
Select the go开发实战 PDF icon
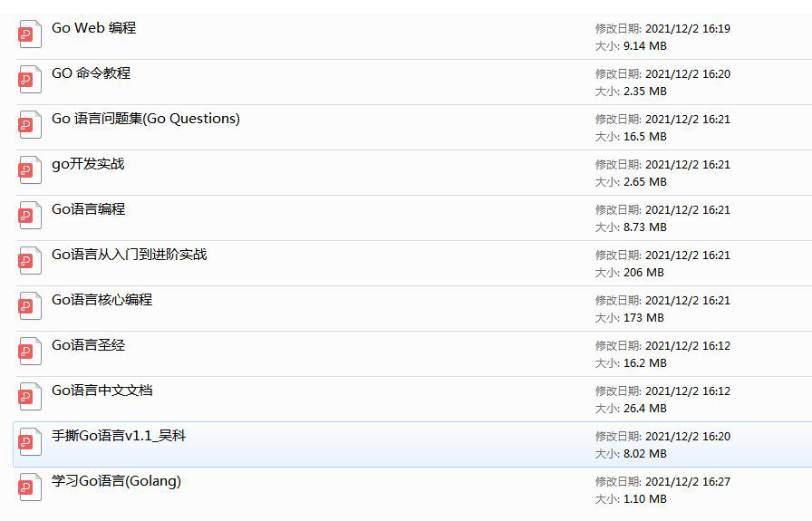point(30,170)
